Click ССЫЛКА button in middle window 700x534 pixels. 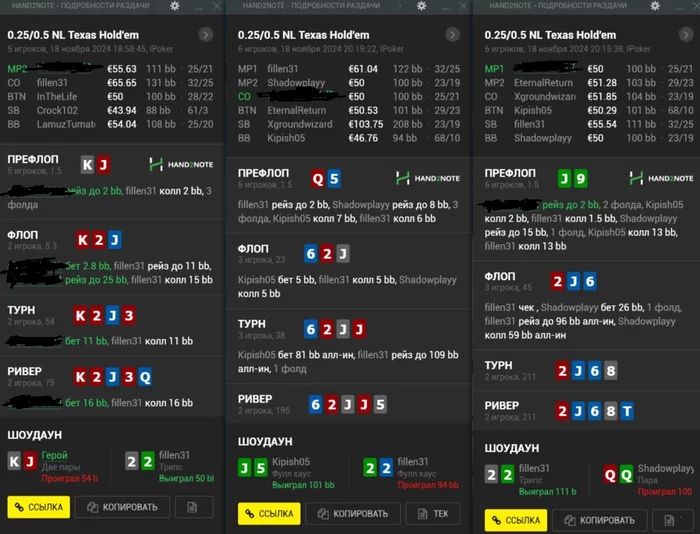(x=269, y=513)
